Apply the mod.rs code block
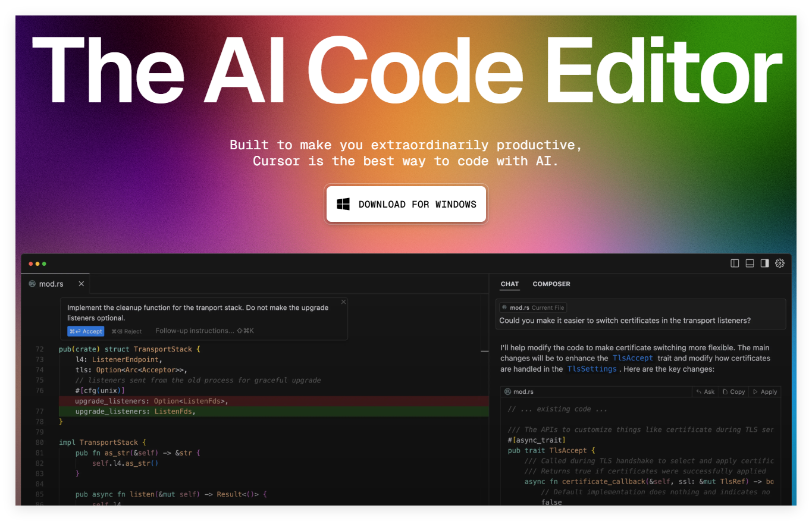812x521 pixels. [x=765, y=392]
